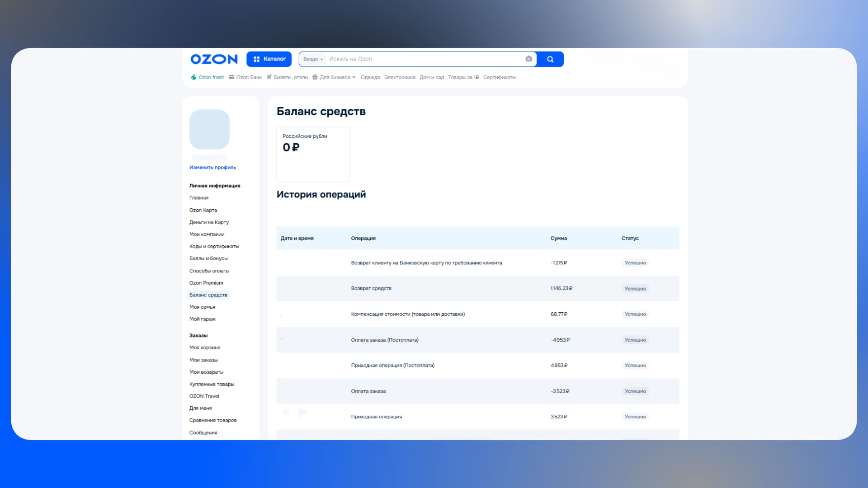Open Купленные товары
Screen dimensions: 868x488
(212, 384)
